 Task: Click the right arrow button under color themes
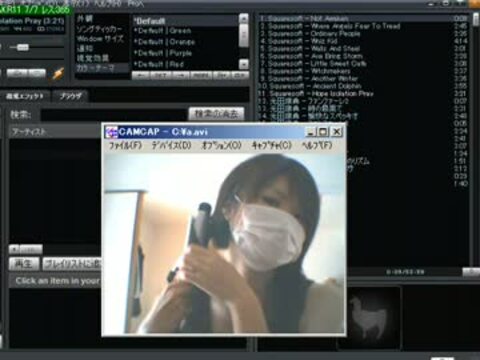[x=181, y=76]
